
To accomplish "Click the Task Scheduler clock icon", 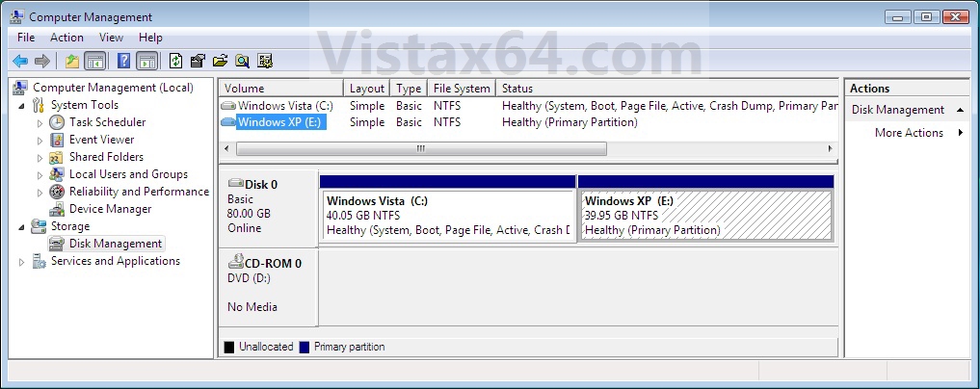I will [57, 122].
